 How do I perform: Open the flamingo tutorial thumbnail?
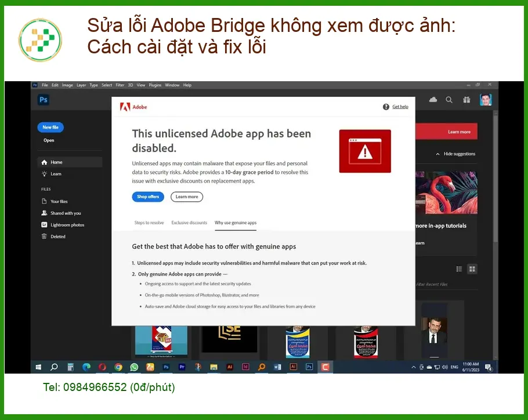(446, 193)
